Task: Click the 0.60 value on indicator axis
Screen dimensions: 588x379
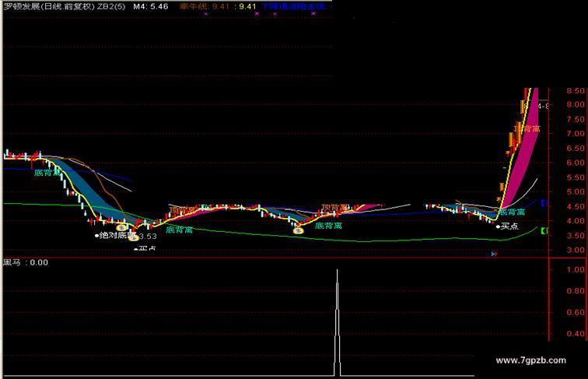Action: click(x=576, y=312)
